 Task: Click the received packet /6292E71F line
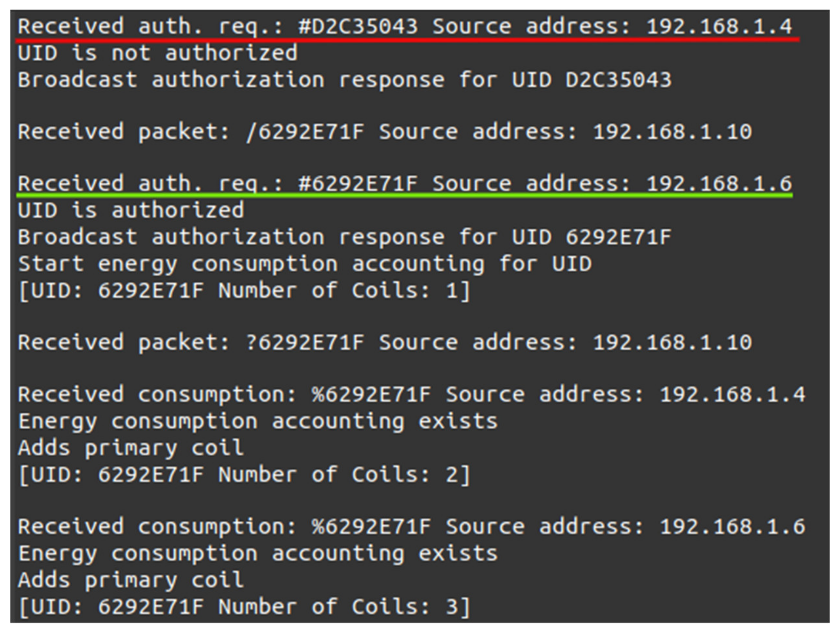[384, 132]
